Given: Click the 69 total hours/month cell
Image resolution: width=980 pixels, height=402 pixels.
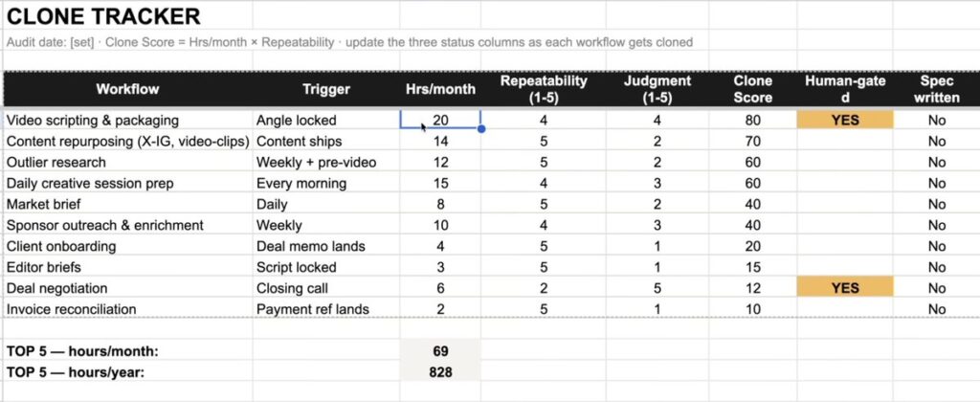Looking at the screenshot, I should 440,351.
